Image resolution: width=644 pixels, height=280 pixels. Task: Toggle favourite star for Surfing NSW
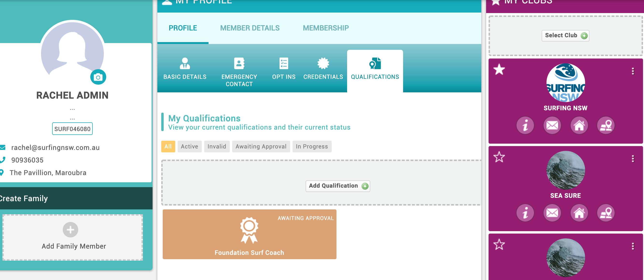[499, 70]
